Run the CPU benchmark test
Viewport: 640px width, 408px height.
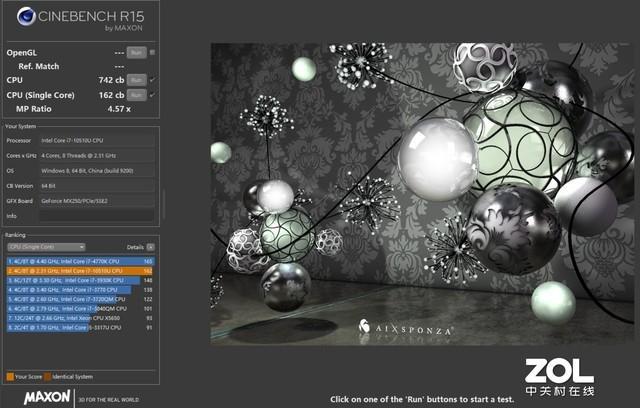[x=136, y=80]
